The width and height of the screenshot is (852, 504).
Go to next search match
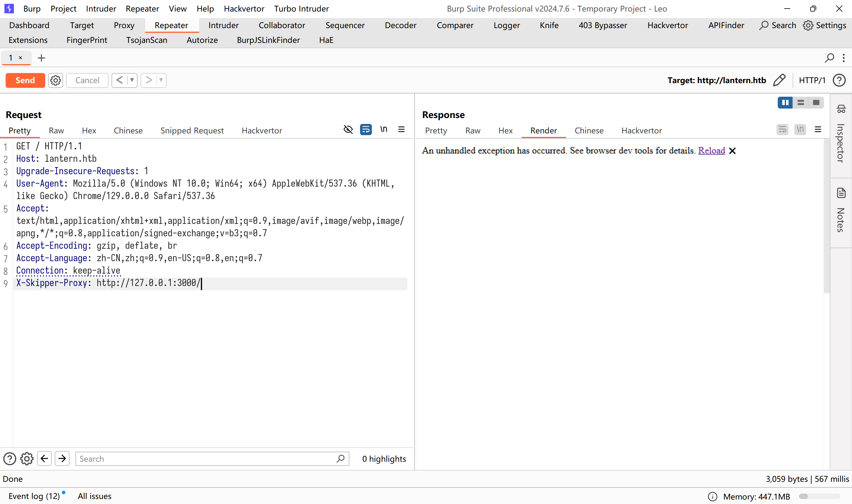pos(62,459)
